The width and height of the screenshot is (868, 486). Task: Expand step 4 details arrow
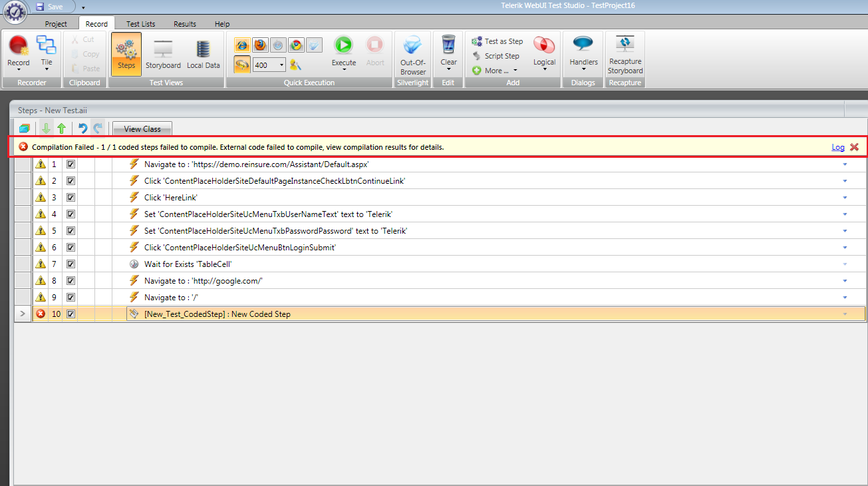tap(845, 214)
